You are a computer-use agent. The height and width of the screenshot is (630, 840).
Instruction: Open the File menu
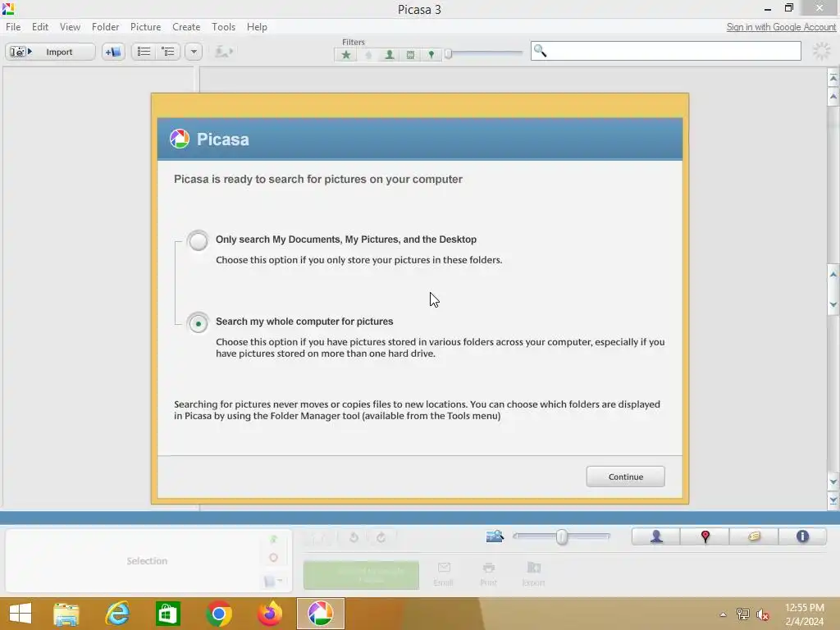pos(13,27)
